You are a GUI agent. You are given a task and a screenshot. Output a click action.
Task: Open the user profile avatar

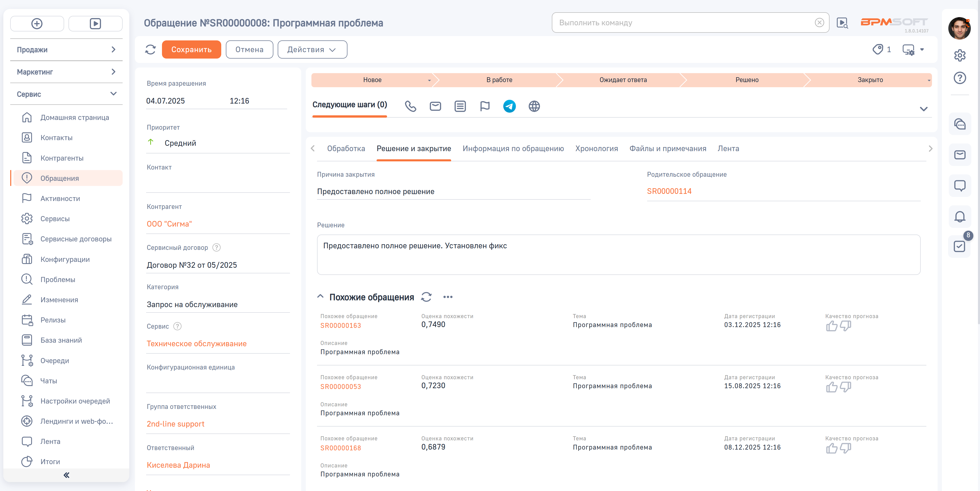tap(959, 28)
